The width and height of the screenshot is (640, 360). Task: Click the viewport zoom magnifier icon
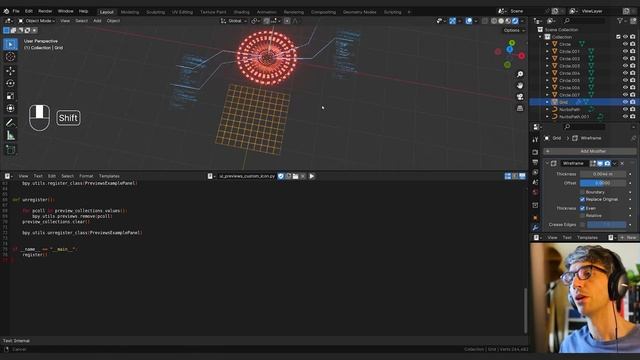[520, 74]
